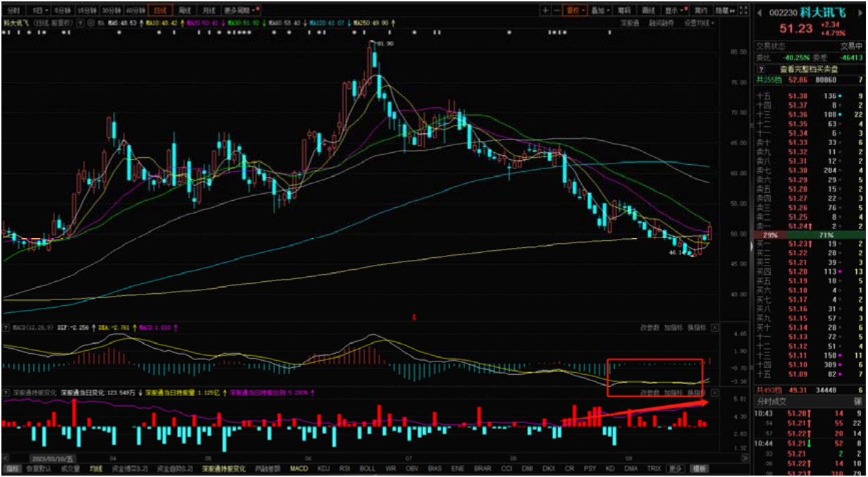Toggle the 筹码 chip distribution view
The height and width of the screenshot is (477, 868).
(x=624, y=11)
